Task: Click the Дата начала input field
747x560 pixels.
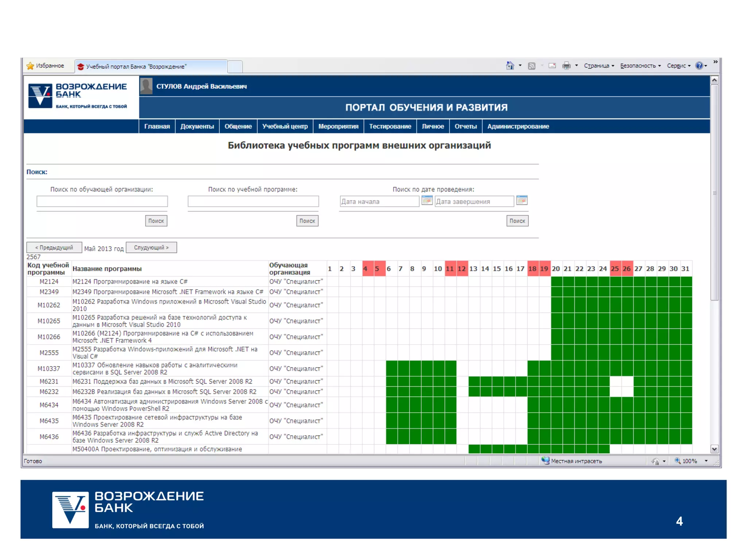Action: pyautogui.click(x=379, y=202)
